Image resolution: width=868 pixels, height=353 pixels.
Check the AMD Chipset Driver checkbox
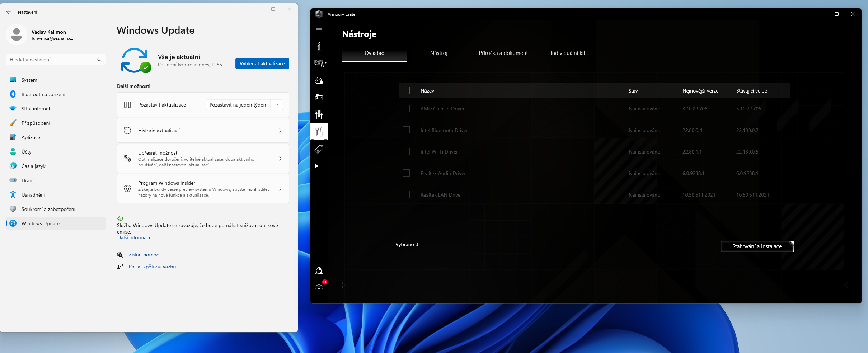pos(406,108)
